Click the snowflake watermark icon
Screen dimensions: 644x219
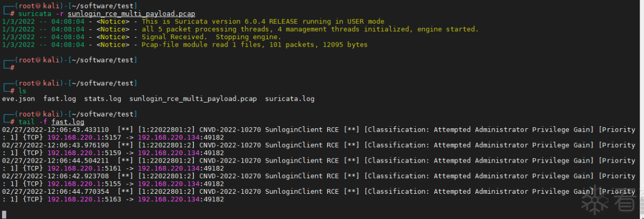click(594, 200)
